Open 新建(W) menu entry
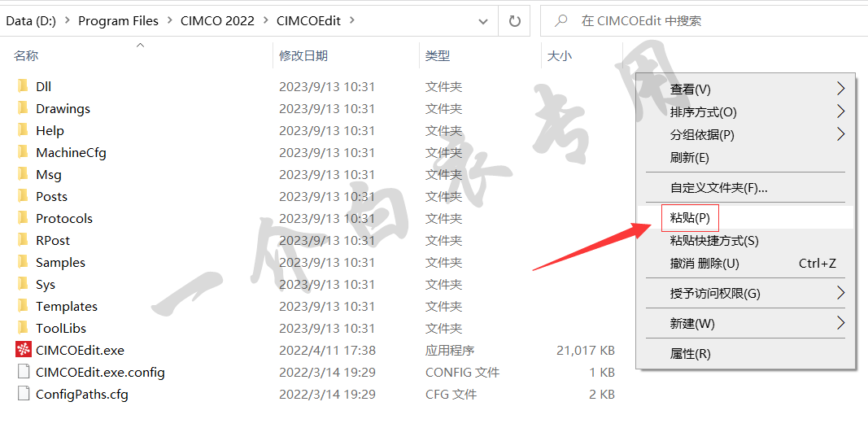Viewport: 868px width, 428px height. [744, 323]
